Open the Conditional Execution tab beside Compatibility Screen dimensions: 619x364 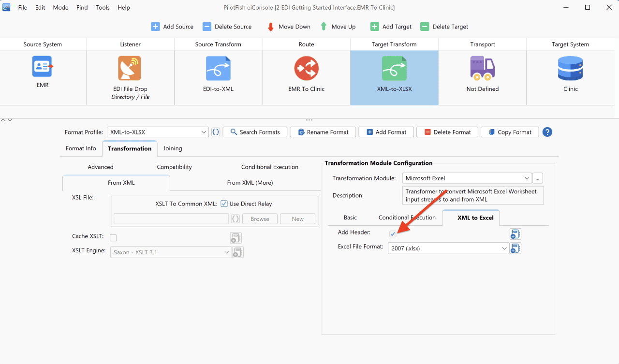pyautogui.click(x=270, y=167)
